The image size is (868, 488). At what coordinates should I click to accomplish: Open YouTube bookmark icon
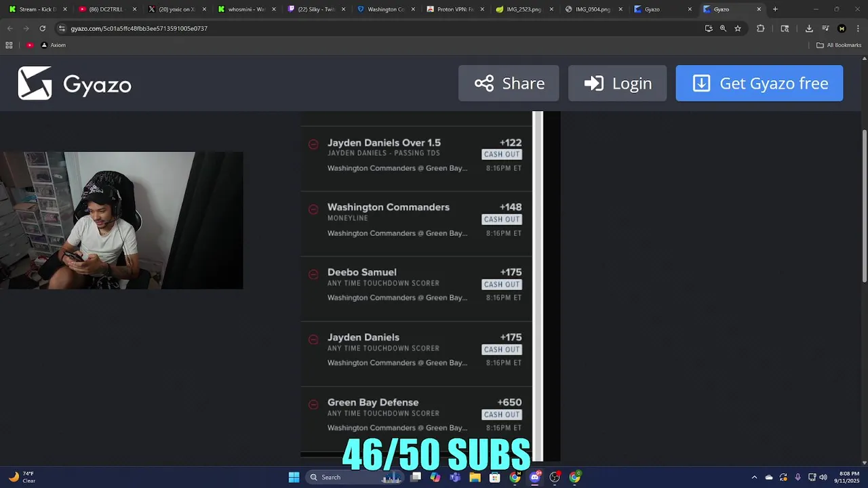30,45
